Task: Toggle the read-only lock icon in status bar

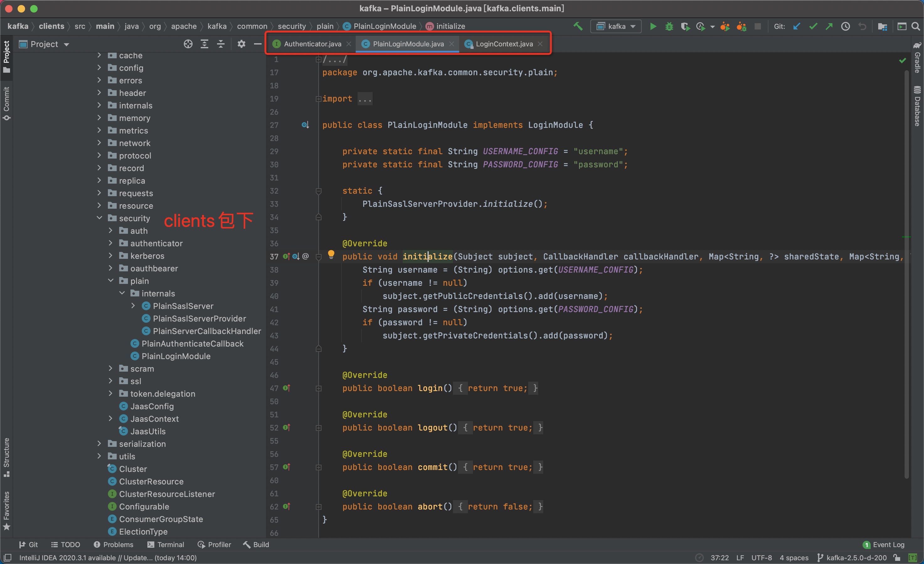Action: [x=897, y=557]
